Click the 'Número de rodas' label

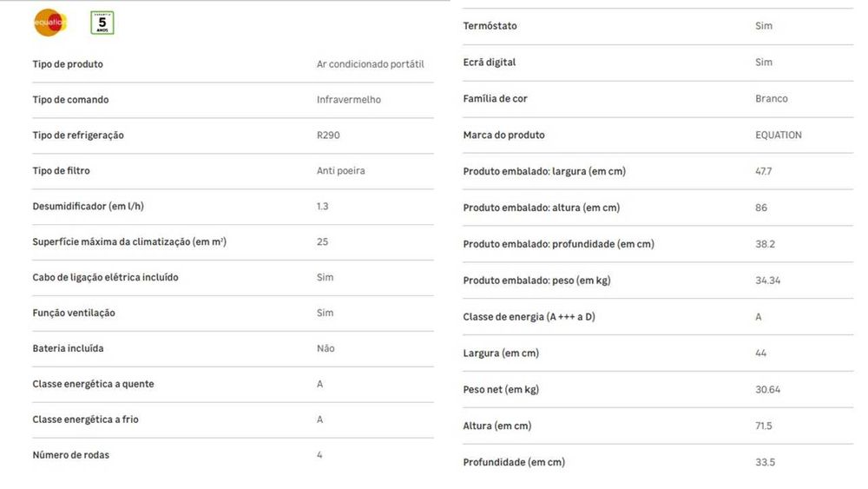[x=71, y=455]
